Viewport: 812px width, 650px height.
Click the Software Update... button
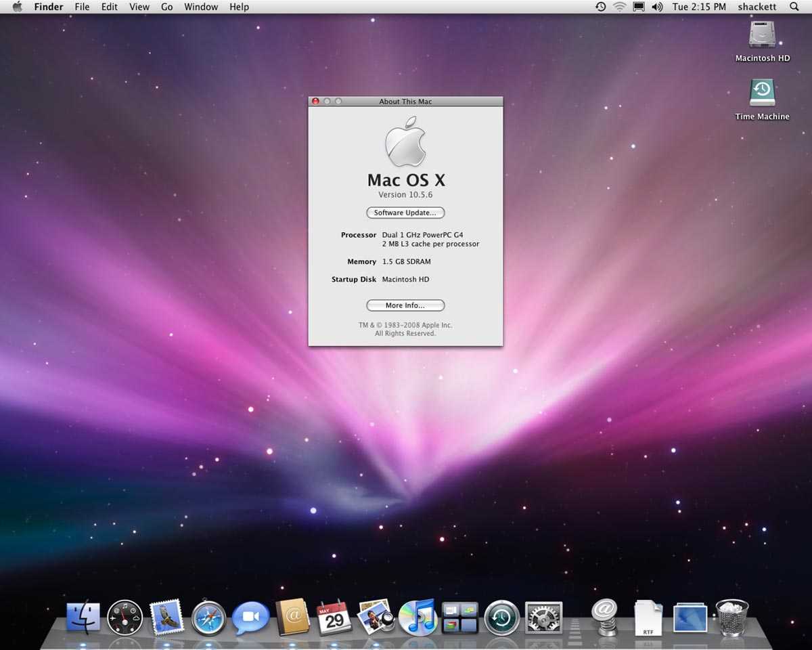click(x=405, y=213)
